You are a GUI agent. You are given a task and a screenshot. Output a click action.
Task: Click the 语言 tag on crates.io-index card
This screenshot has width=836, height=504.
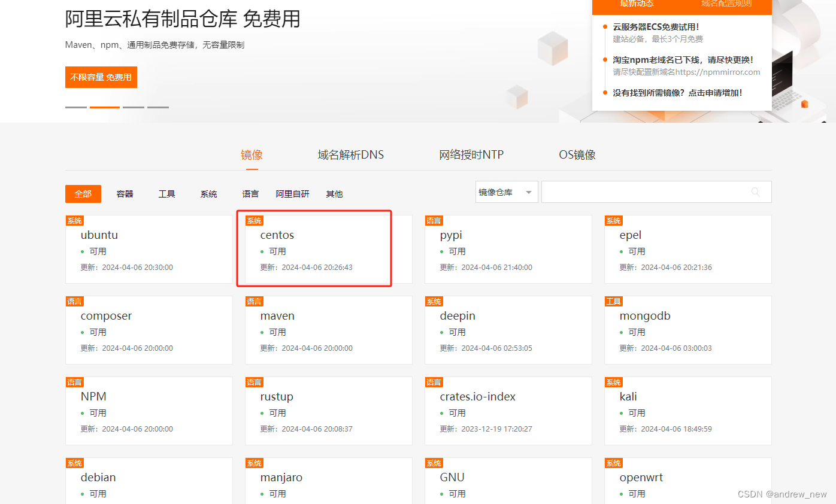point(434,382)
